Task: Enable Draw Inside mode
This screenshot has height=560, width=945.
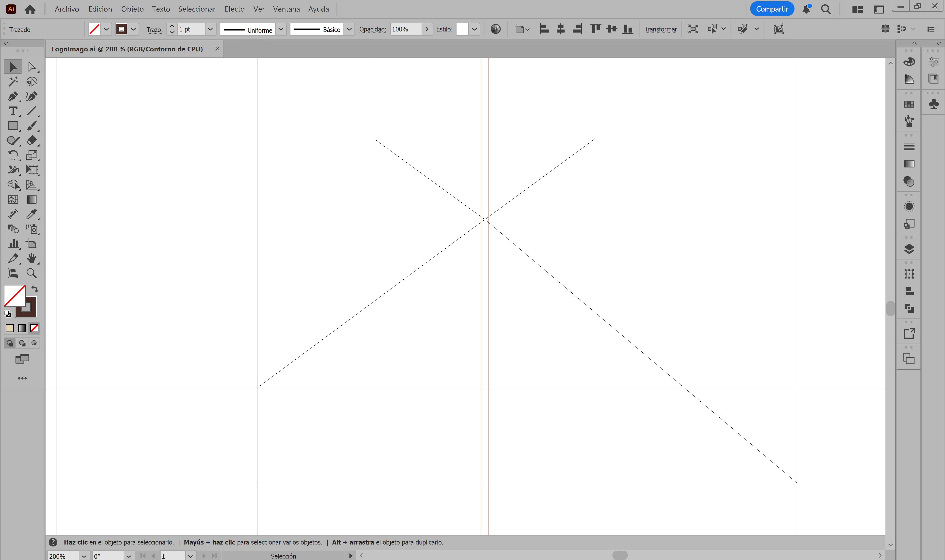Action: [x=34, y=343]
